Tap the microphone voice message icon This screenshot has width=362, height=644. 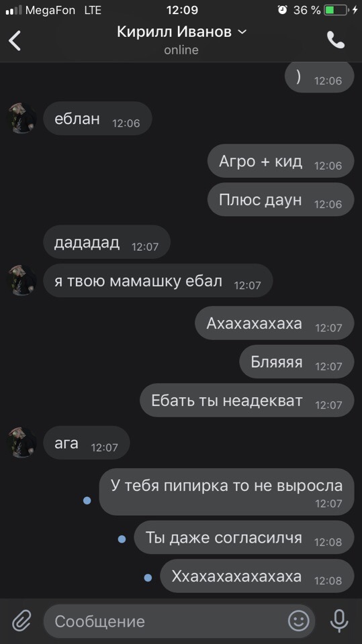(x=339, y=621)
